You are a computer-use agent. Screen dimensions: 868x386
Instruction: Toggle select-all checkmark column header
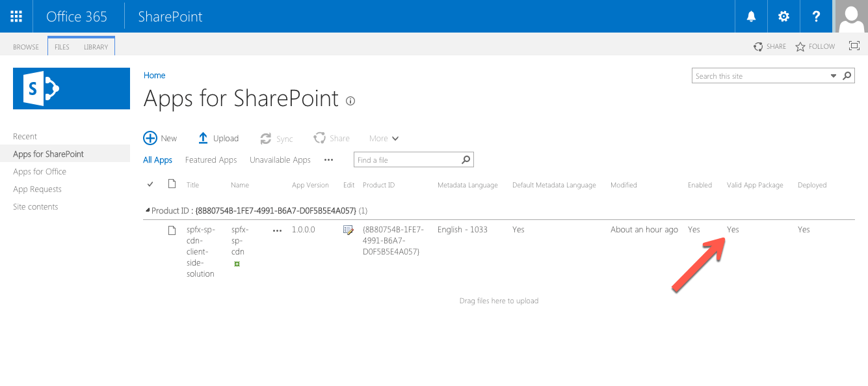click(x=150, y=184)
